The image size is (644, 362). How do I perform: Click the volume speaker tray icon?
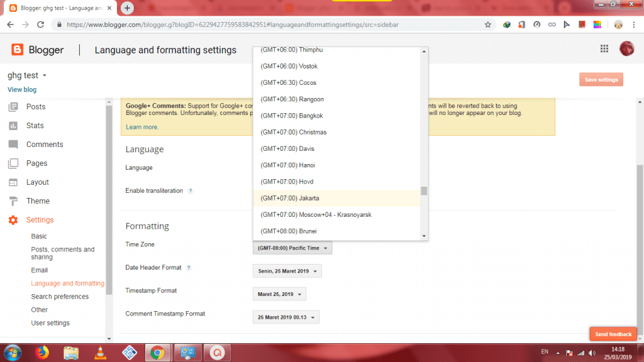coord(592,353)
